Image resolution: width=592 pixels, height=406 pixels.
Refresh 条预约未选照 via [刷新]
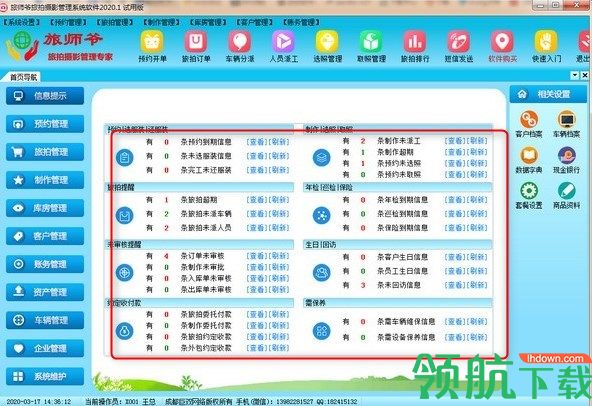(x=477, y=164)
